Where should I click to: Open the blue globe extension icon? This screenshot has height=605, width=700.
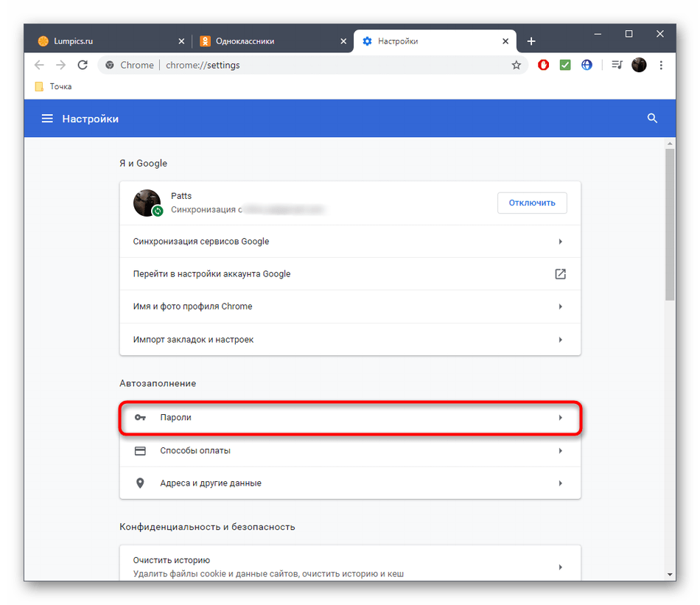(x=587, y=65)
